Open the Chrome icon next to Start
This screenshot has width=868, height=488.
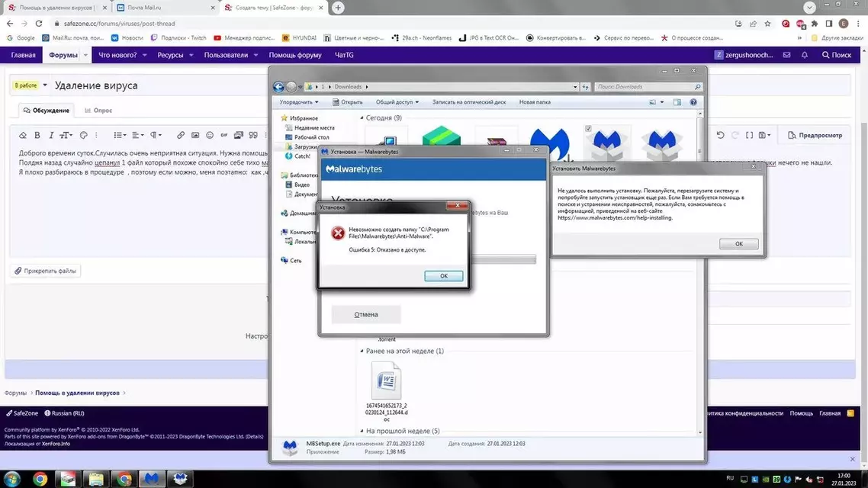[x=40, y=479]
